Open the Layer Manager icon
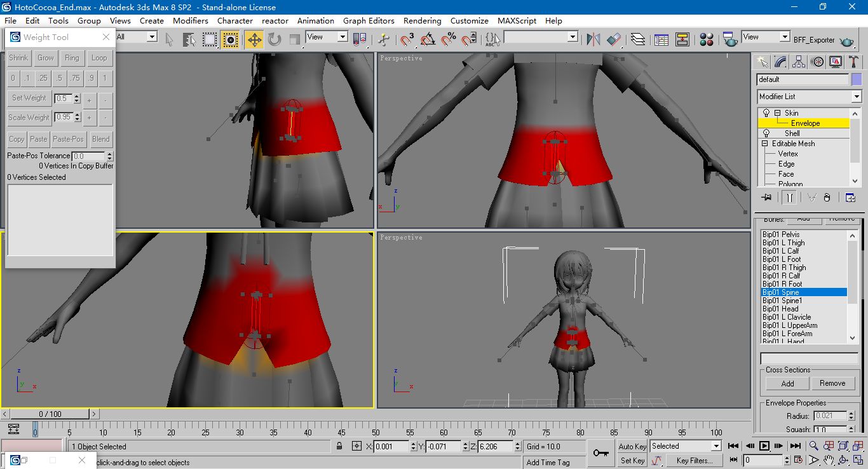 coord(638,39)
